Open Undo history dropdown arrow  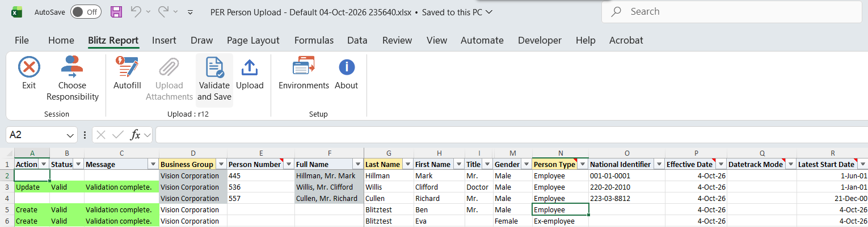pyautogui.click(x=148, y=11)
